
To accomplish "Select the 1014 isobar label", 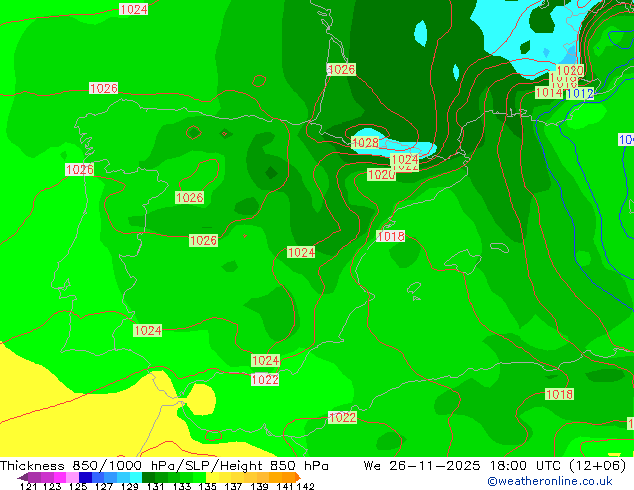I will tap(549, 93).
